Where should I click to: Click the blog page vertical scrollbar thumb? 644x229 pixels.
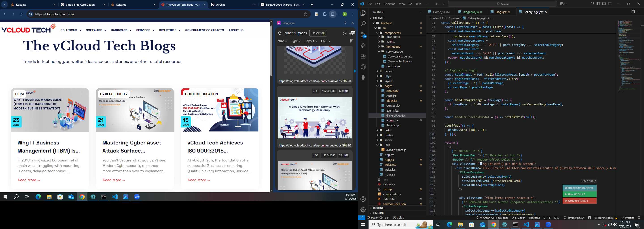click(x=271, y=51)
